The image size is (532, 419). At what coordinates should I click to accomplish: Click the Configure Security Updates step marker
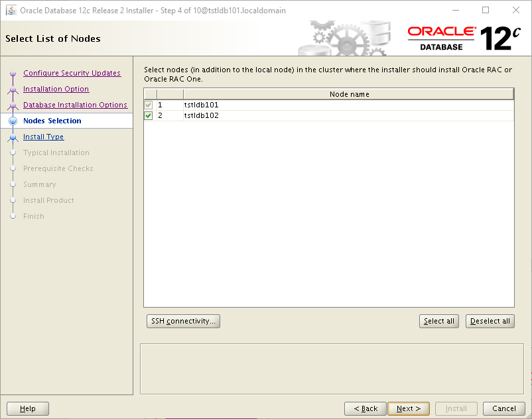click(13, 73)
